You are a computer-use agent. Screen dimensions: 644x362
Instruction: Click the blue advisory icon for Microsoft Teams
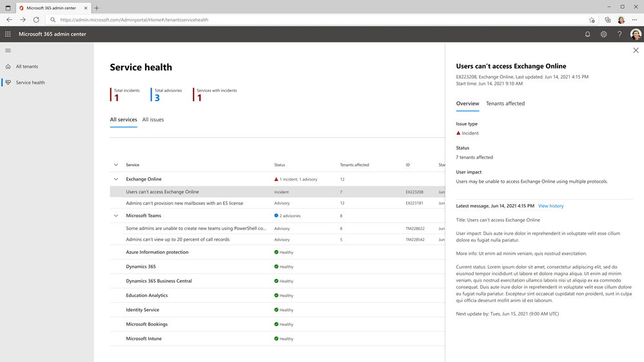pyautogui.click(x=276, y=216)
